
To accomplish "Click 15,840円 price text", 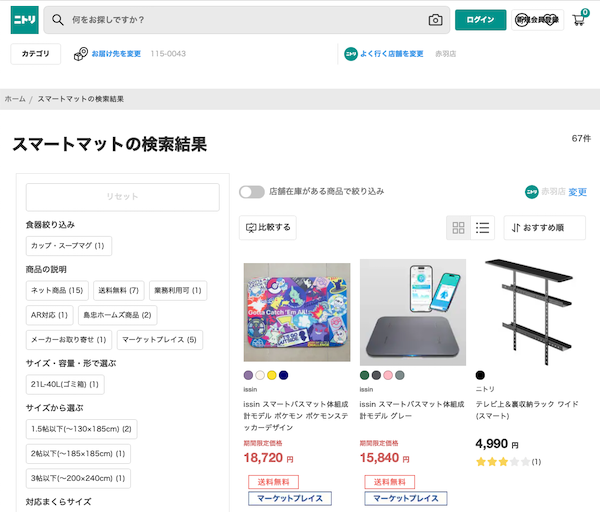I will point(385,458).
